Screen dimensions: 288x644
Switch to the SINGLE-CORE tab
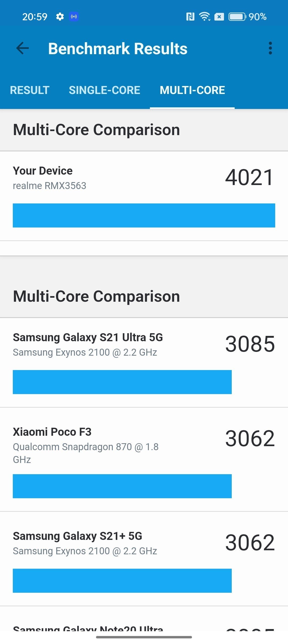pyautogui.click(x=105, y=90)
